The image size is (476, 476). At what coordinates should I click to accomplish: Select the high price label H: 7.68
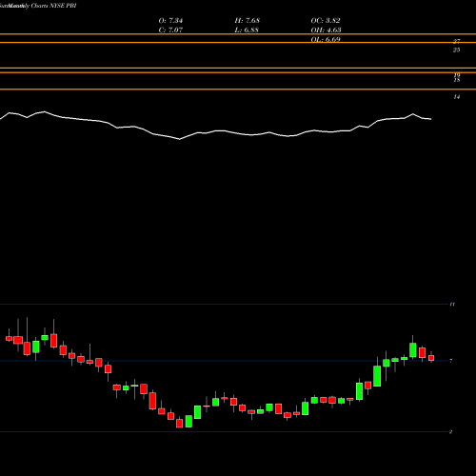click(x=248, y=21)
